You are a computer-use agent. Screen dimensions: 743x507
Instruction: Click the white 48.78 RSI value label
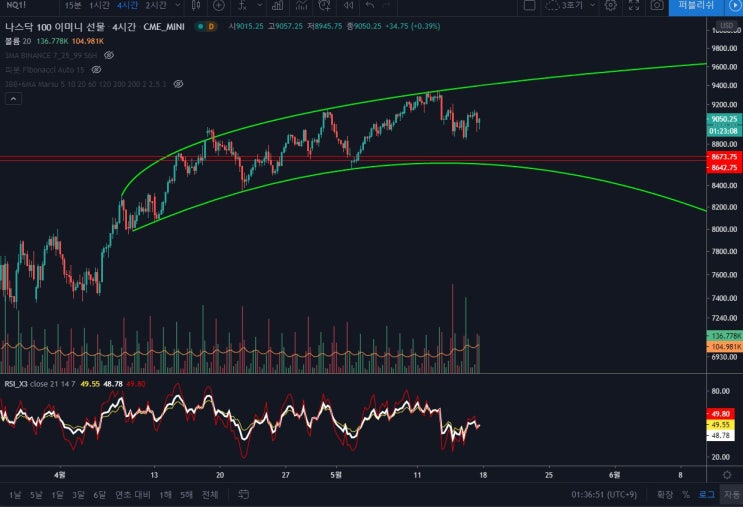[721, 435]
